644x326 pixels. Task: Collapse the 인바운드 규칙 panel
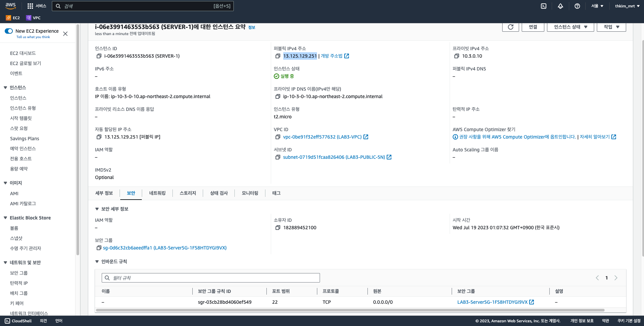[97, 262]
